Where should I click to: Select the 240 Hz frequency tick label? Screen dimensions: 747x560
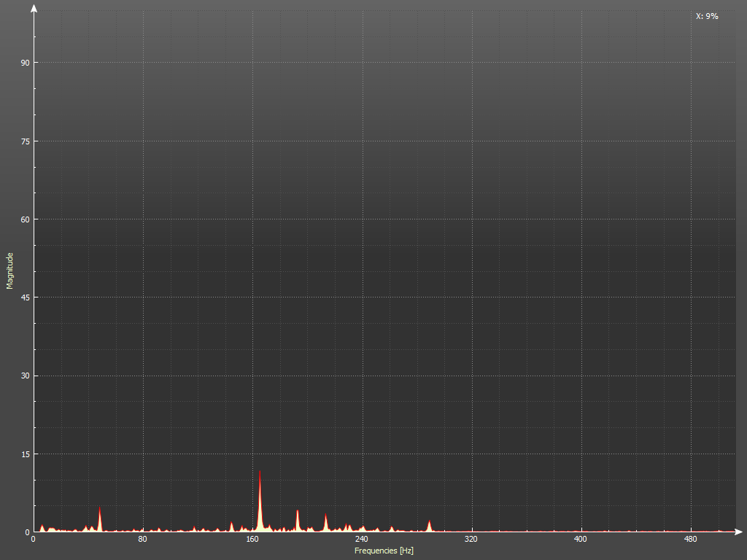coord(362,540)
